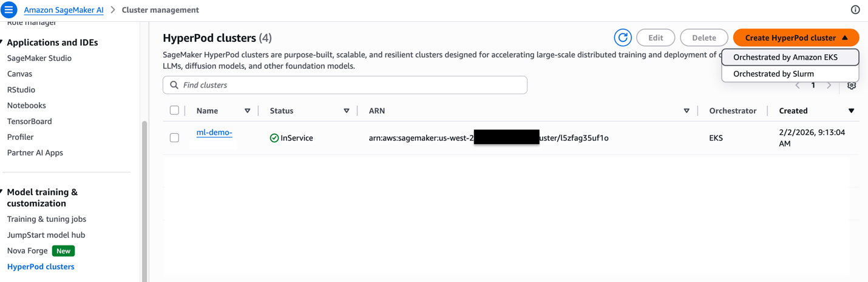Viewport: 868px width, 282px height.
Task: Select the ml-demo cluster row checkbox
Action: 175,138
